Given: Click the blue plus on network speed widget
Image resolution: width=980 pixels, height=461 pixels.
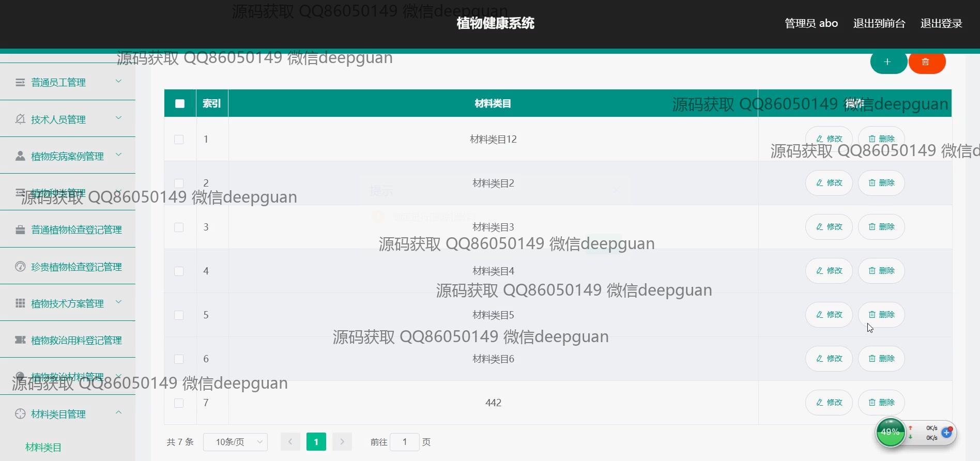Looking at the screenshot, I should [x=946, y=433].
